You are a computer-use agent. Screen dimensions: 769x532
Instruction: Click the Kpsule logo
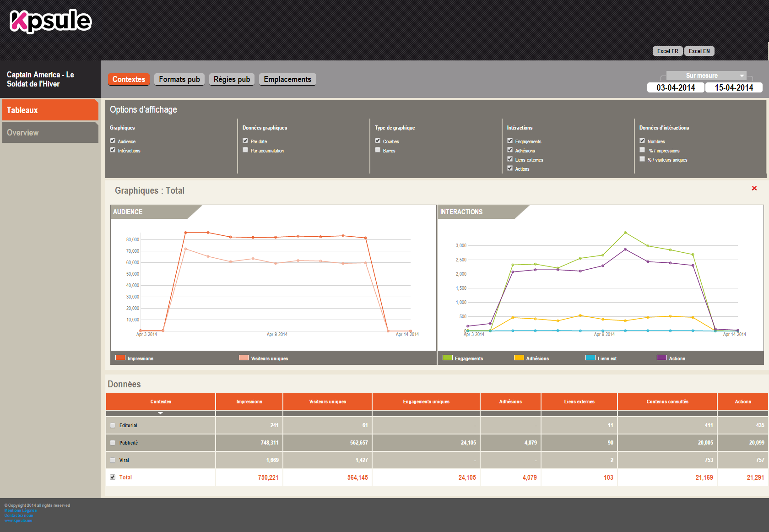tap(50, 21)
